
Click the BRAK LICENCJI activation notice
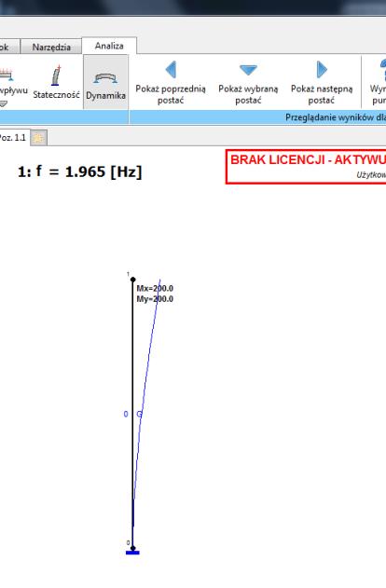click(306, 167)
